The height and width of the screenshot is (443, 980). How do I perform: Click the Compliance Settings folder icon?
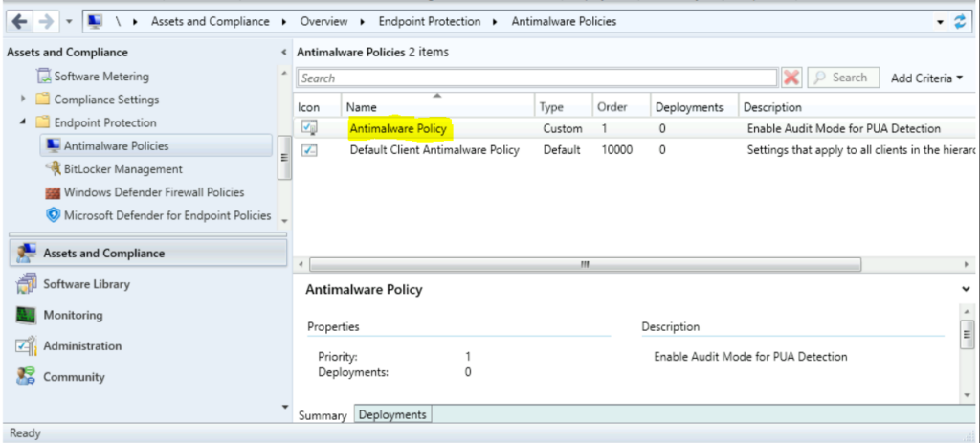pyautogui.click(x=42, y=100)
